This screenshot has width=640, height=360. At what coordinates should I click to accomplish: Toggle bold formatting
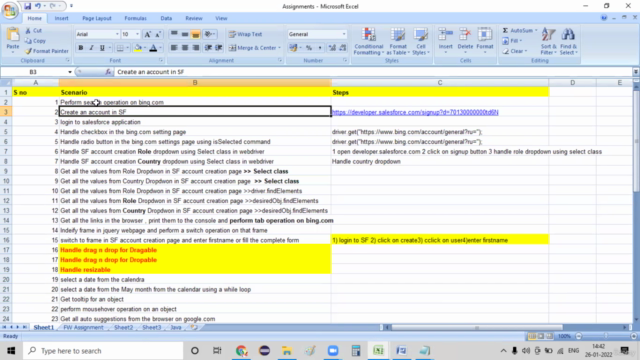(x=81, y=48)
